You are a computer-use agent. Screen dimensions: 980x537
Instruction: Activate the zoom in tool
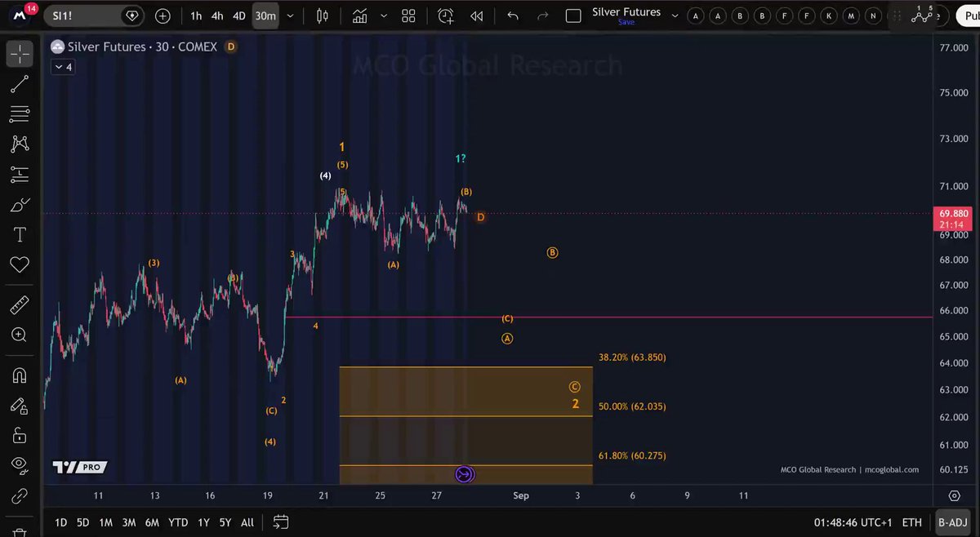20,335
